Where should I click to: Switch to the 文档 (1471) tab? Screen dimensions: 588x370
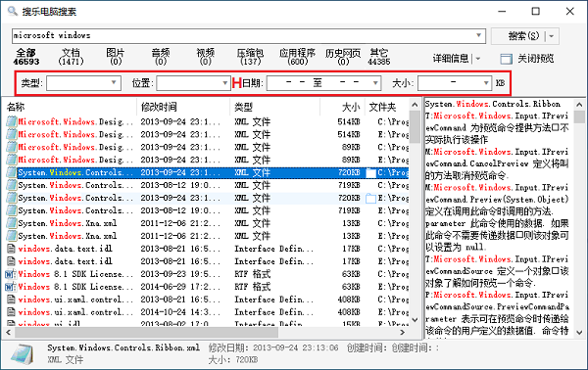click(71, 57)
